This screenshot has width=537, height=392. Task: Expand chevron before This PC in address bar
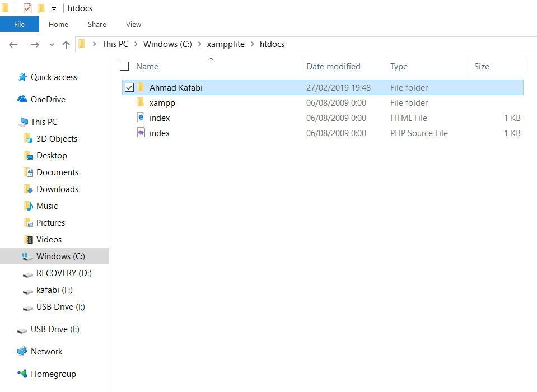pos(94,44)
